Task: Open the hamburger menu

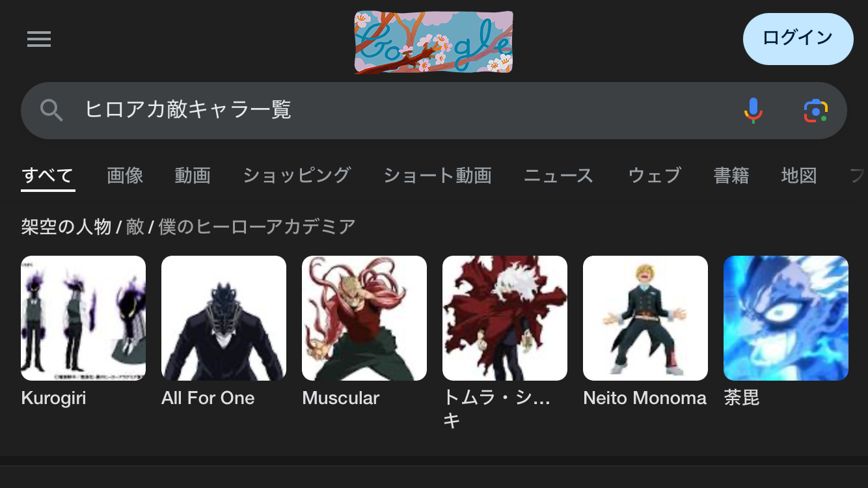Action: (39, 40)
